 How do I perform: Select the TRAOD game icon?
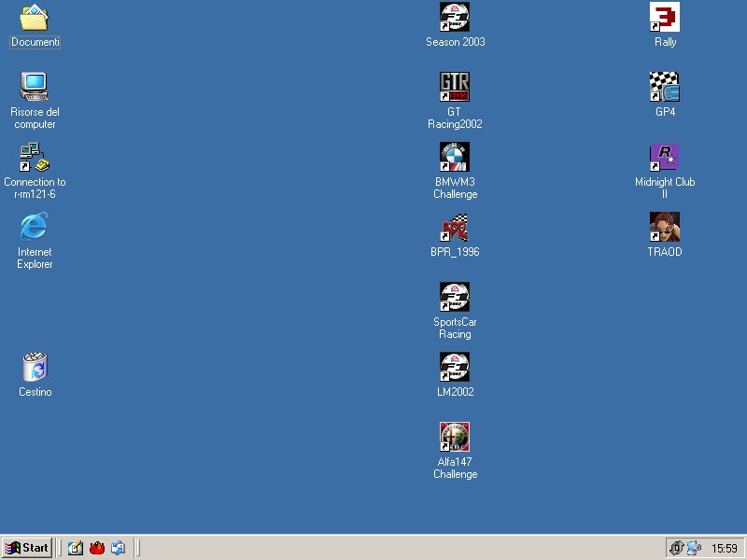pyautogui.click(x=665, y=227)
